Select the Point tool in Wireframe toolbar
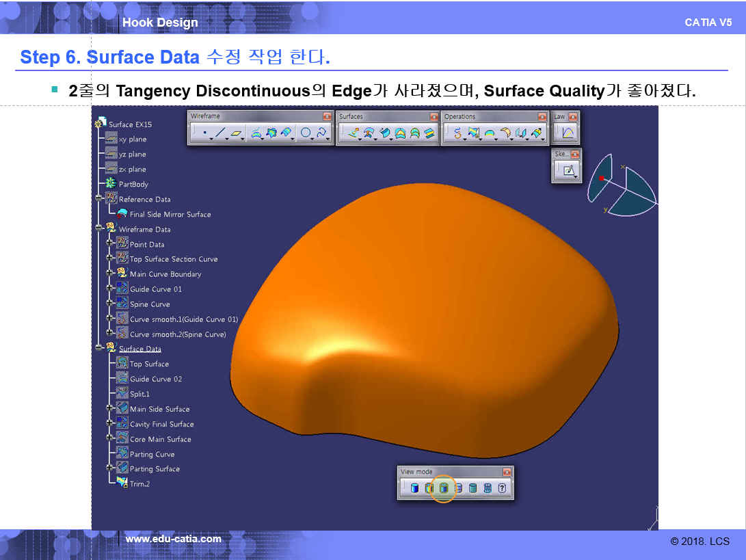 pyautogui.click(x=204, y=133)
